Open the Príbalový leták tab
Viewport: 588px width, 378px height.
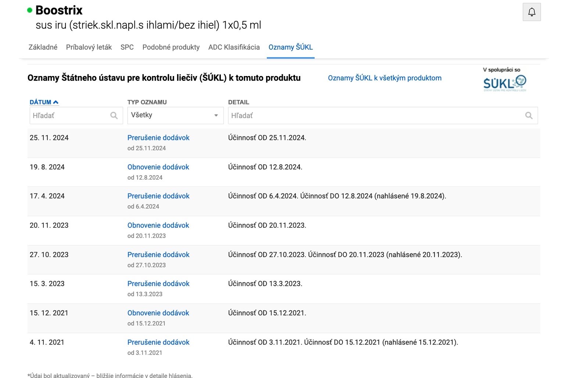click(x=89, y=47)
